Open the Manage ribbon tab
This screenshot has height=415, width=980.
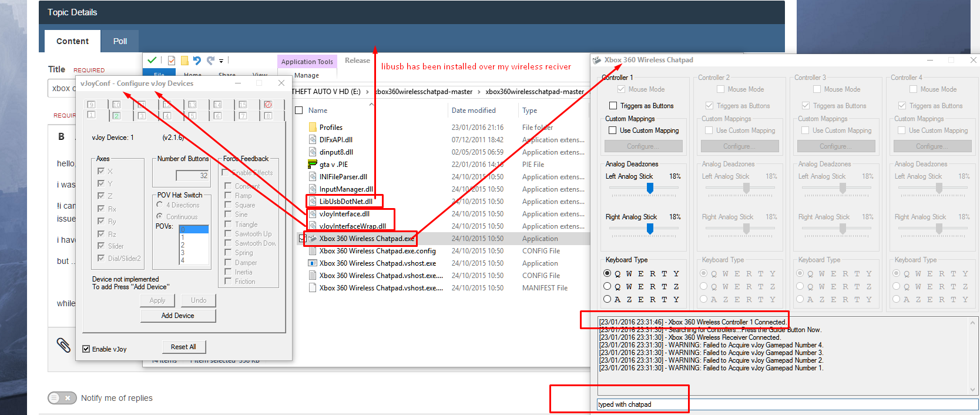point(307,75)
